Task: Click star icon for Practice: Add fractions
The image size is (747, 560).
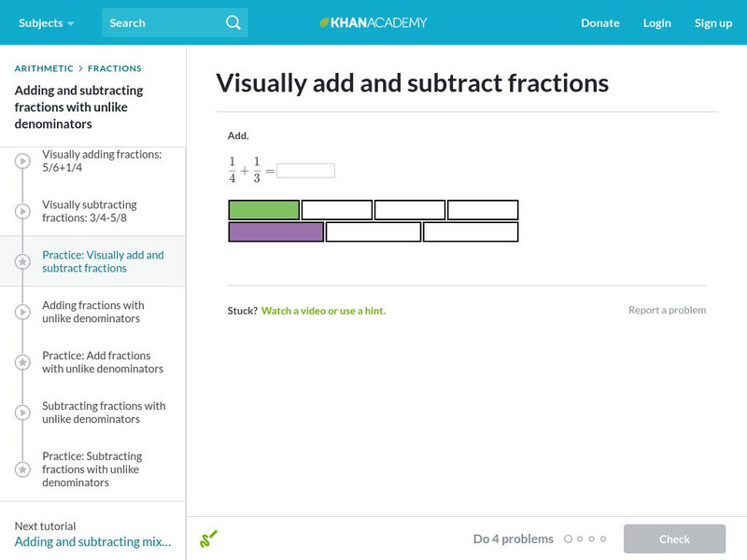Action: 23,363
